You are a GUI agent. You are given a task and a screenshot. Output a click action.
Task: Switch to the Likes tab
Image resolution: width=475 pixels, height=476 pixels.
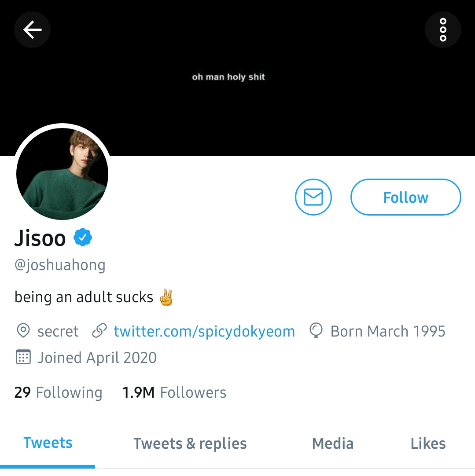[x=428, y=443]
